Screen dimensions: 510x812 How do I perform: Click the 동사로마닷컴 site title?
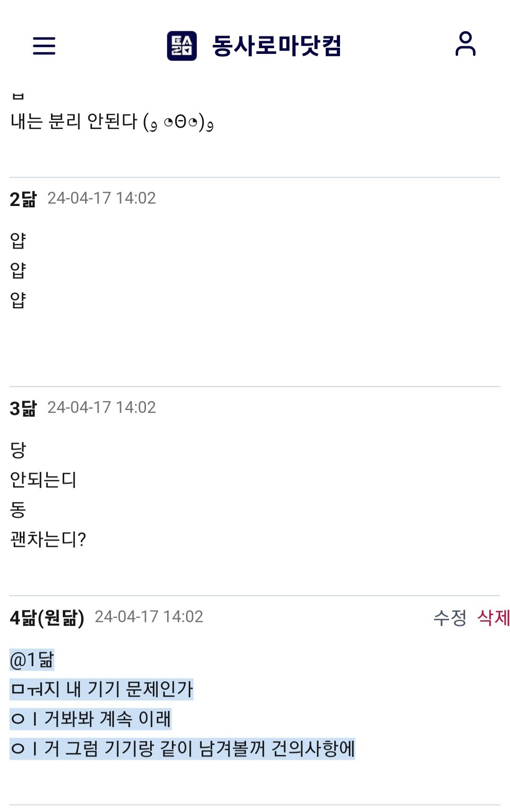pos(276,46)
